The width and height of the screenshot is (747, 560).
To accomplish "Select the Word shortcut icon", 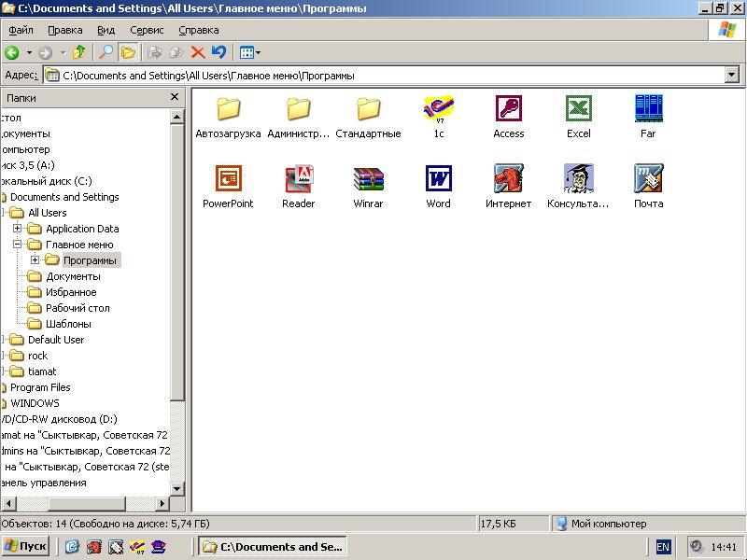I will (x=438, y=179).
